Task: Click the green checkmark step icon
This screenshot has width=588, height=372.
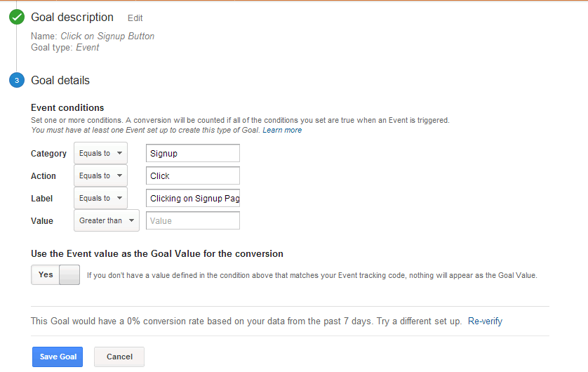Action: point(17,18)
